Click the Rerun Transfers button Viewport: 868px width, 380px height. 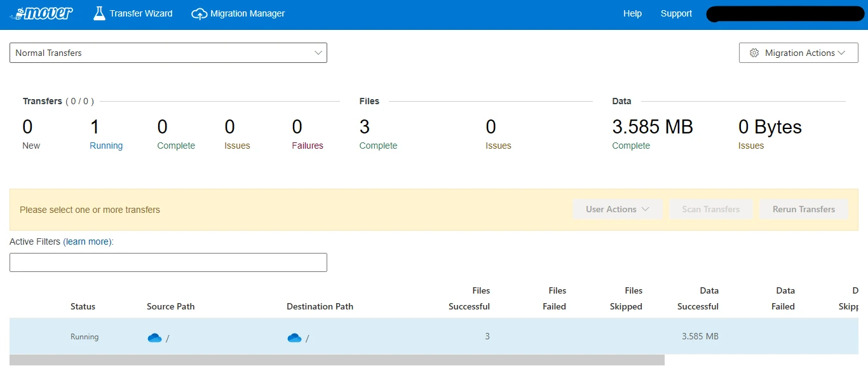(803, 209)
